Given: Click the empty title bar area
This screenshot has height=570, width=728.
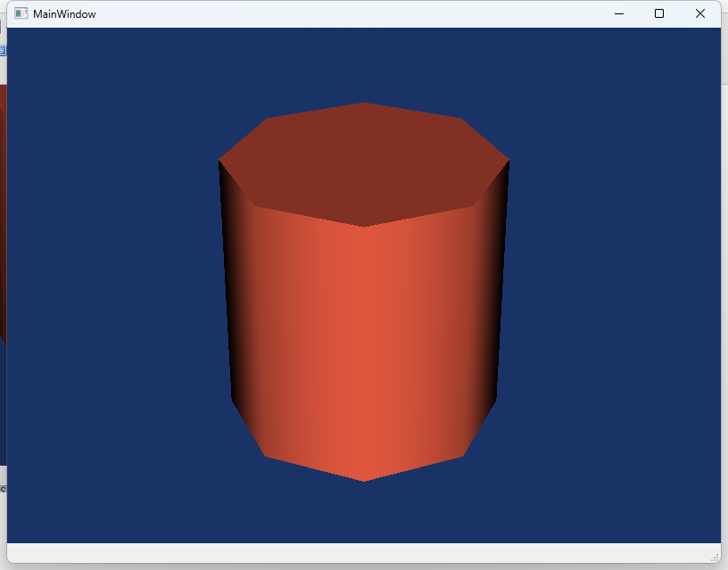Looking at the screenshot, I should (357, 13).
